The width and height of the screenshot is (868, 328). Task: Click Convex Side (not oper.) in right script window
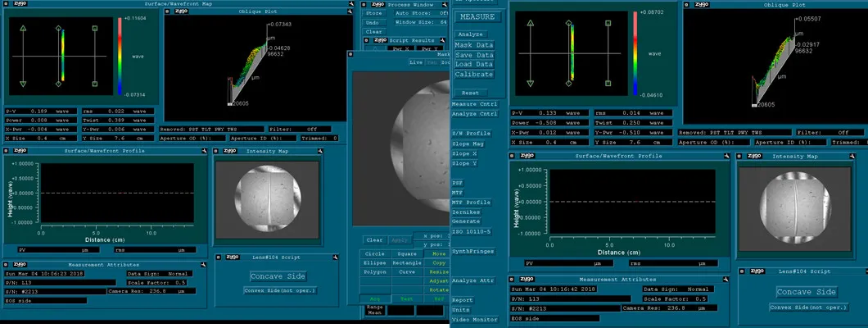pos(808,307)
